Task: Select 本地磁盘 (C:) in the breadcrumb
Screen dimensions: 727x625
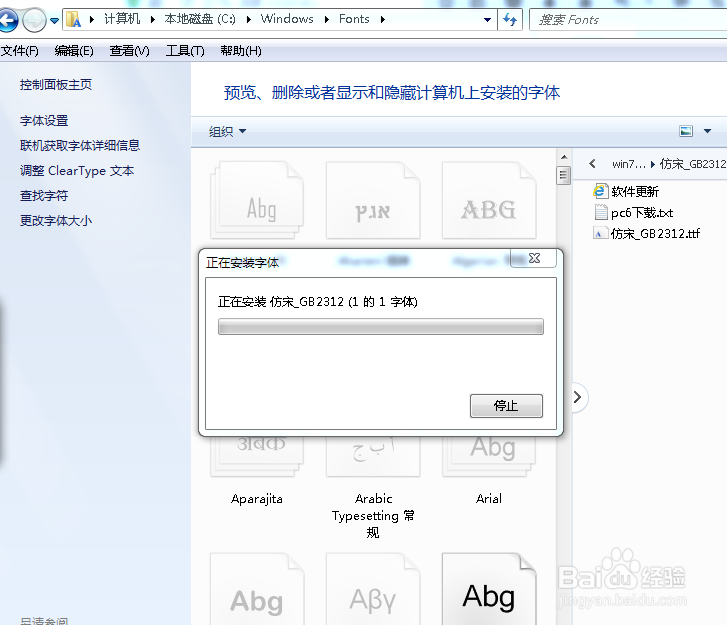Action: [200, 19]
